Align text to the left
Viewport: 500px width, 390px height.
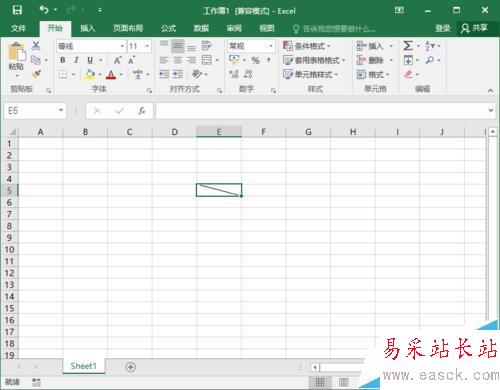pyautogui.click(x=164, y=60)
